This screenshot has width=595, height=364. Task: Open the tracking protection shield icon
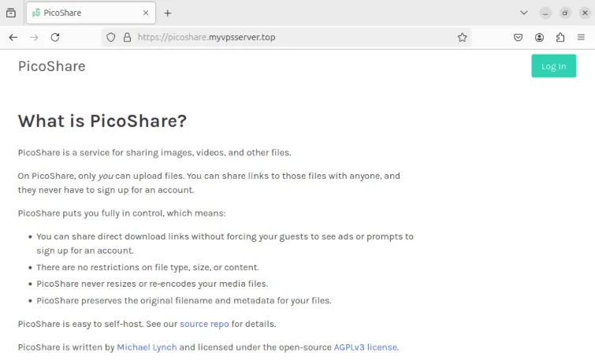[x=111, y=37]
